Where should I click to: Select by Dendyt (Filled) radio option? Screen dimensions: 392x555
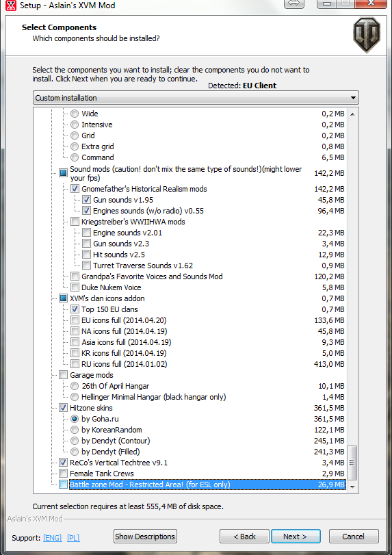[x=75, y=452]
